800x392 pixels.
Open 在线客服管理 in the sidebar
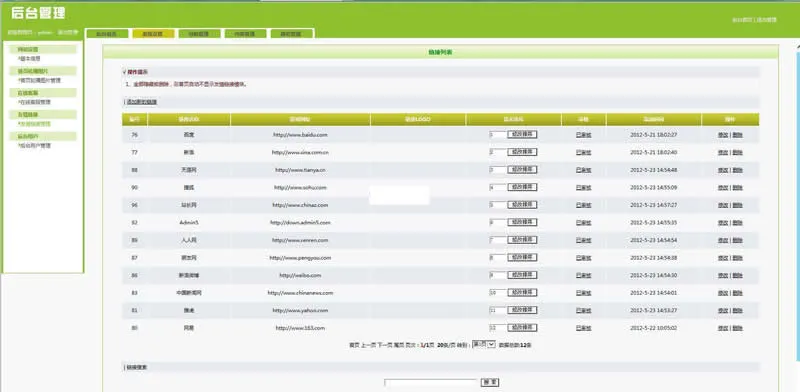pos(35,102)
